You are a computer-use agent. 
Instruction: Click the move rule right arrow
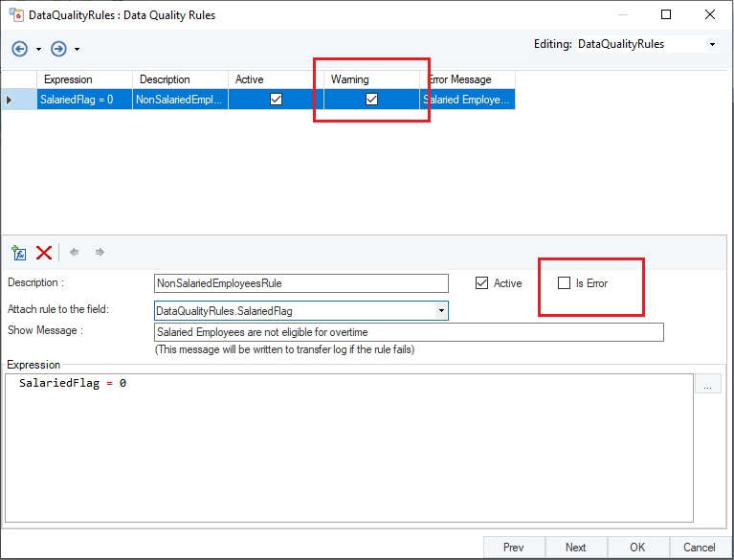pos(100,253)
